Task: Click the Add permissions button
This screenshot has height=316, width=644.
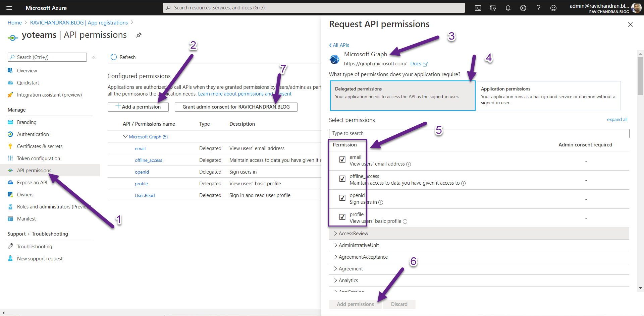Action: [355, 304]
